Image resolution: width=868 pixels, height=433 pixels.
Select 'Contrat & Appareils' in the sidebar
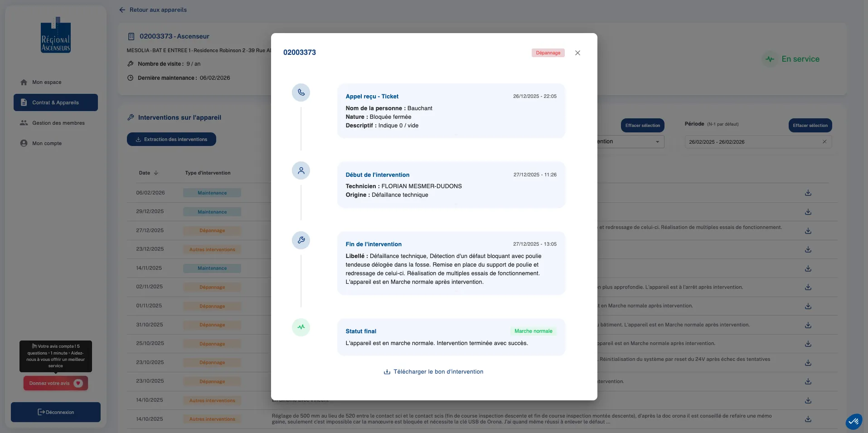pyautogui.click(x=55, y=102)
